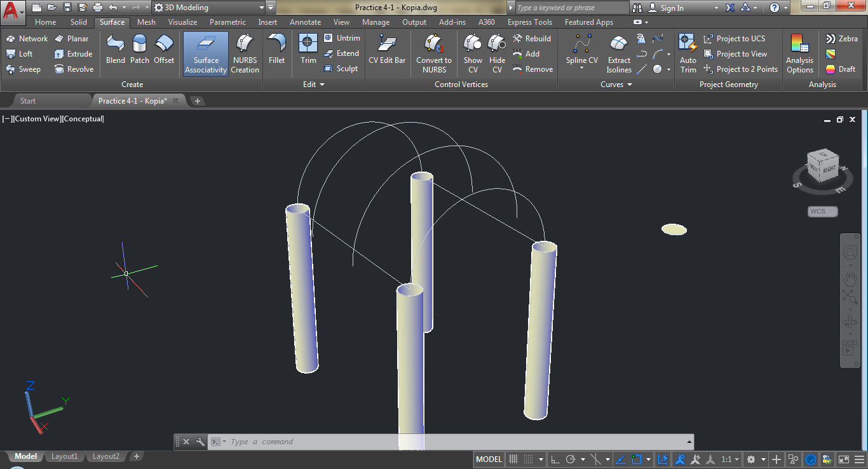The height and width of the screenshot is (469, 868).
Task: Select the Patch surface tool
Action: (139, 49)
